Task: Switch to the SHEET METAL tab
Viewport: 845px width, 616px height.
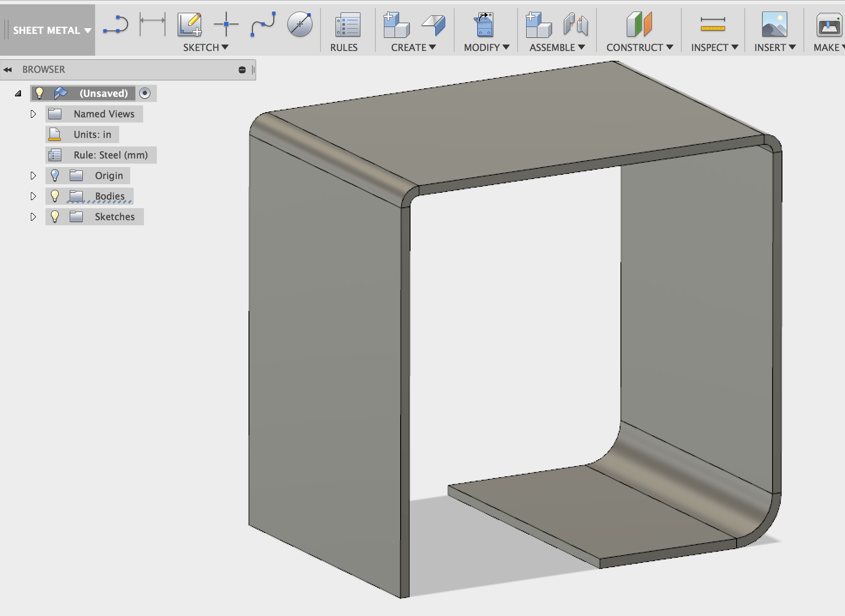Action: pos(46,30)
